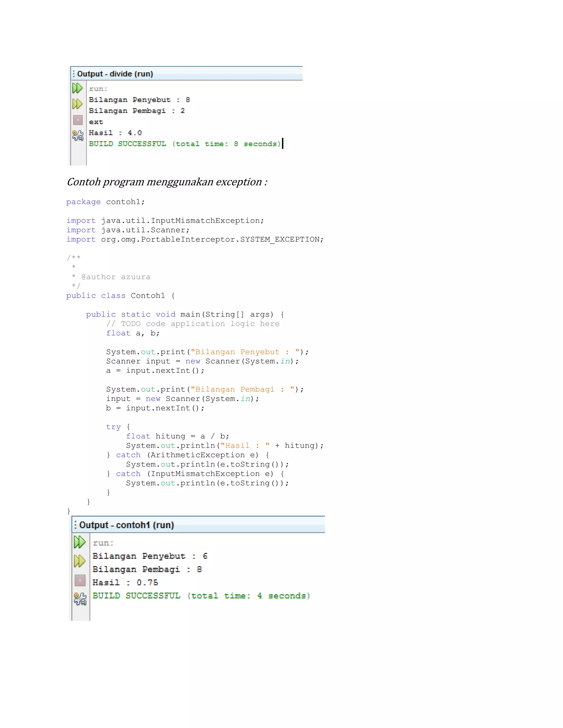Click 'try {' line in code

pyautogui.click(x=118, y=427)
